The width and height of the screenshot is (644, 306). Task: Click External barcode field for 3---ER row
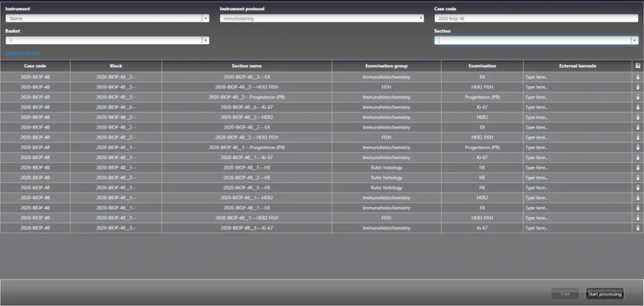pos(577,77)
